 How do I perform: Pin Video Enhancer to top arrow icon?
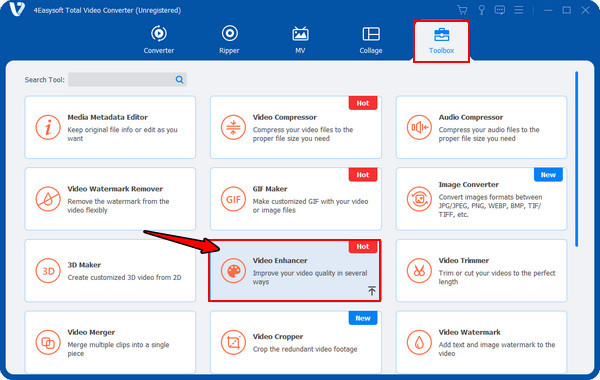click(372, 290)
